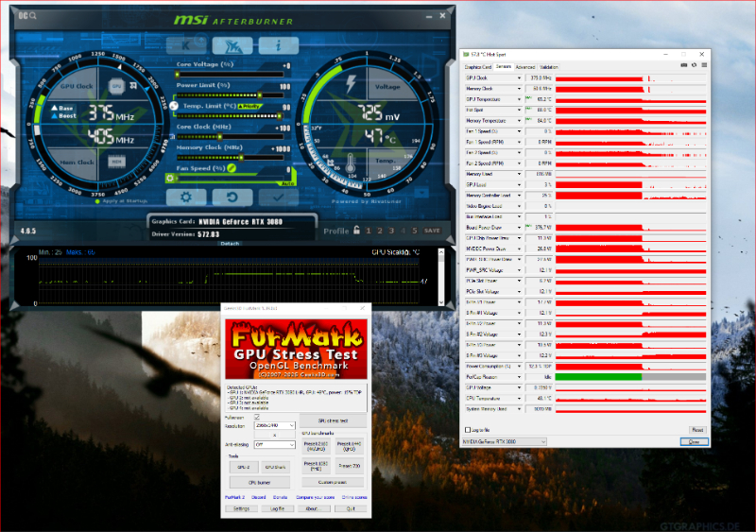Open FurMark Resolution dropdown

point(274,425)
